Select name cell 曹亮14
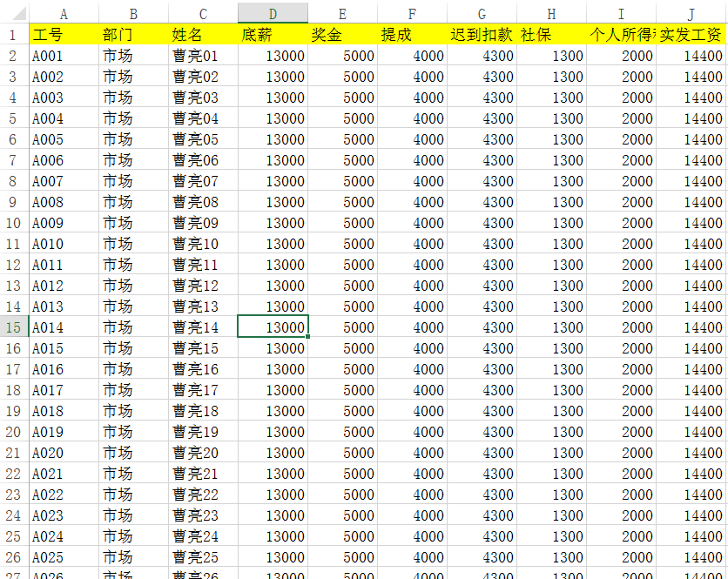 203,327
